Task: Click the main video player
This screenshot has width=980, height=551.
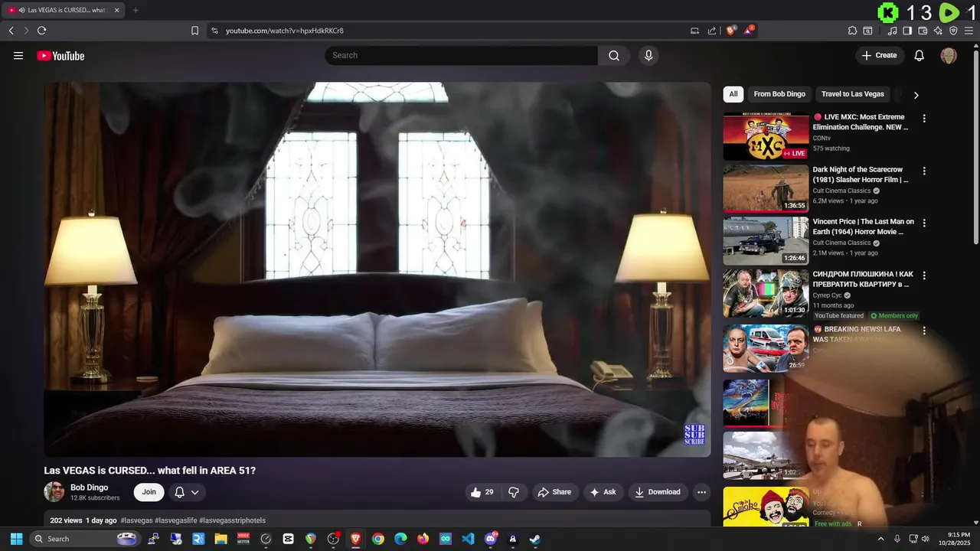Action: click(x=377, y=269)
